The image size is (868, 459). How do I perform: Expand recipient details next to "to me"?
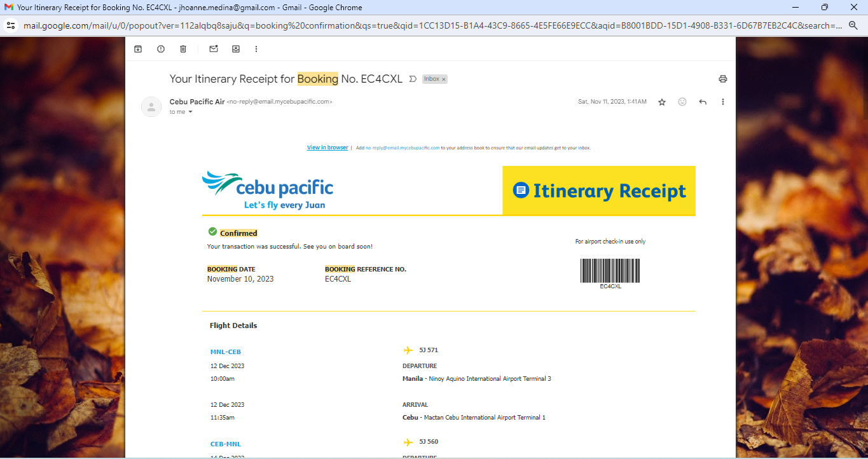(x=190, y=112)
